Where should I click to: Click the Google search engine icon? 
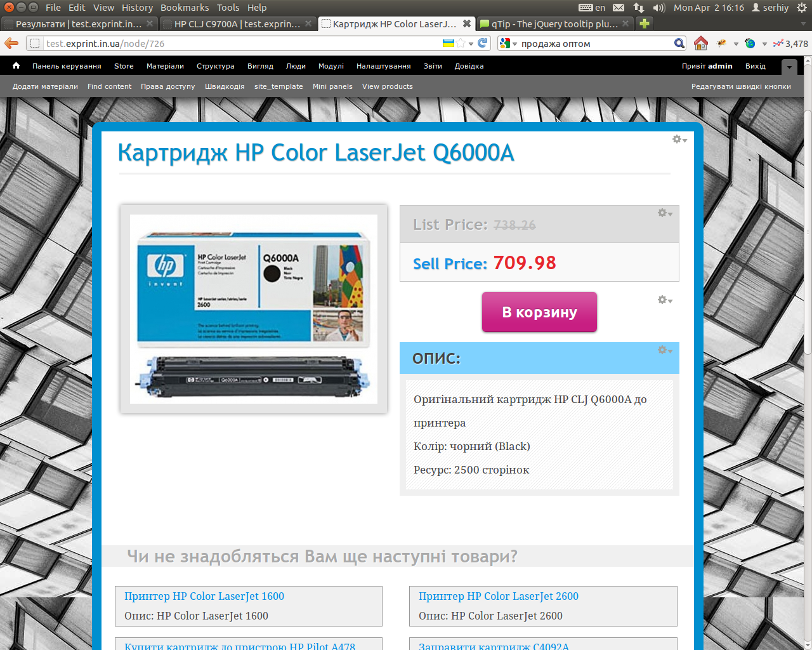point(505,43)
